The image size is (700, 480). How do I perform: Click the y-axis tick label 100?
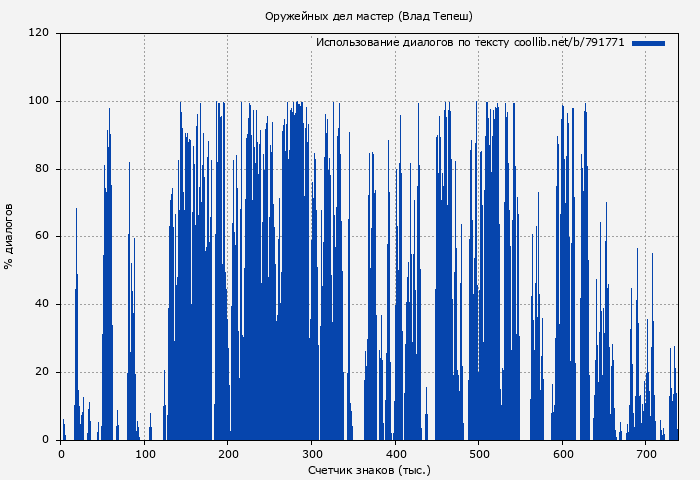click(x=39, y=101)
